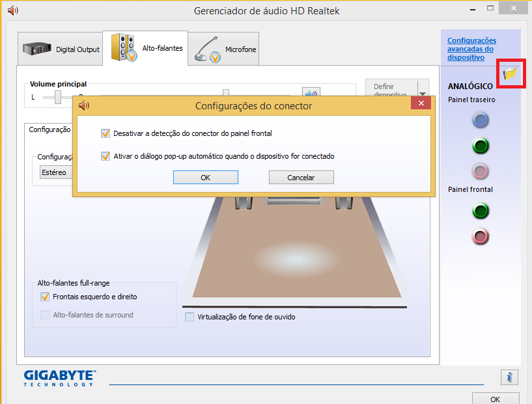The height and width of the screenshot is (404, 532).
Task: Click the Painel traseiro label
Action: point(471,100)
